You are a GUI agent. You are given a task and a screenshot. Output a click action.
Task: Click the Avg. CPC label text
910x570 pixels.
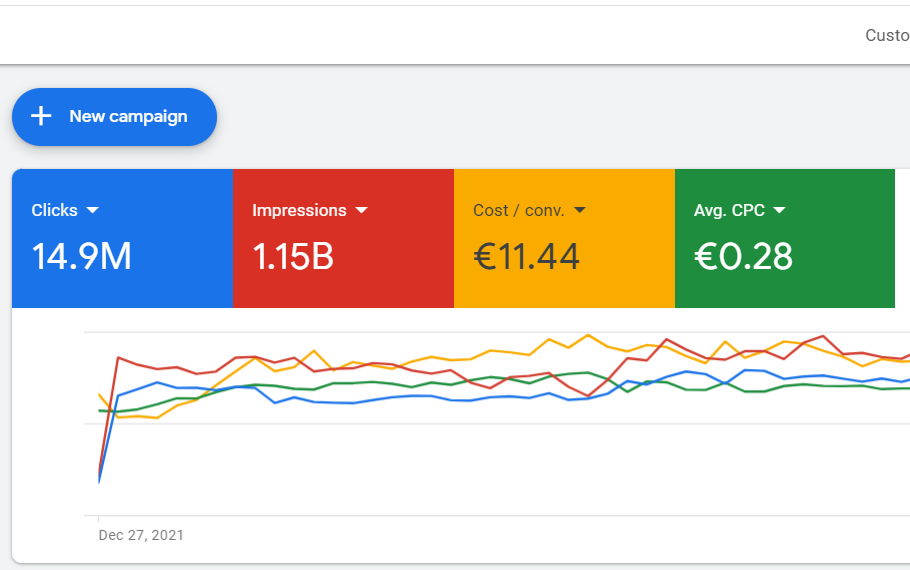click(x=729, y=210)
